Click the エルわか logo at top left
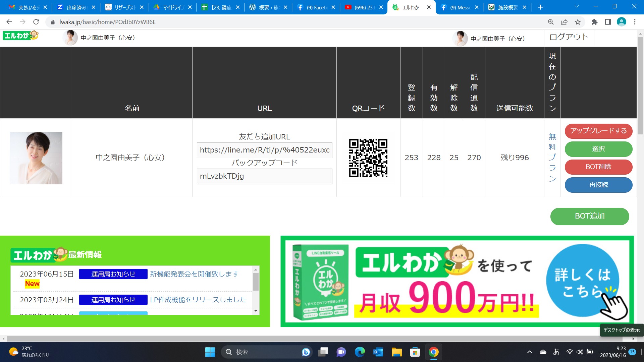The width and height of the screenshot is (644, 362). coord(21,35)
